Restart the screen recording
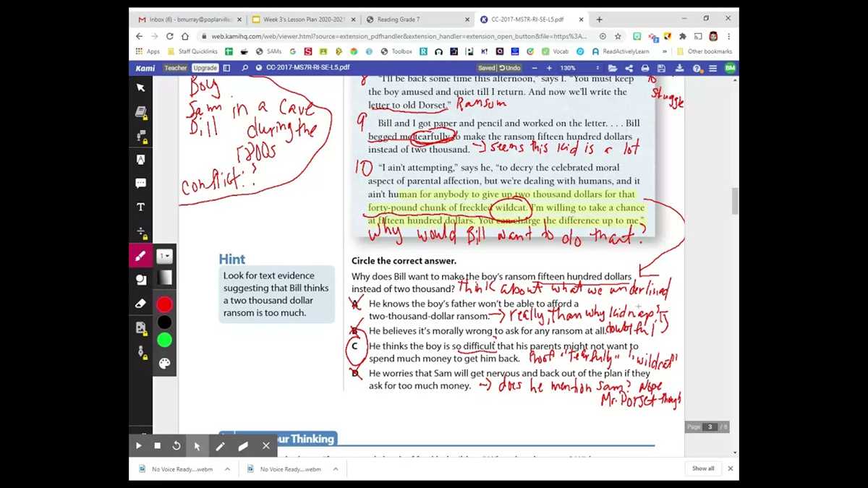This screenshot has height=488, width=868. click(176, 446)
